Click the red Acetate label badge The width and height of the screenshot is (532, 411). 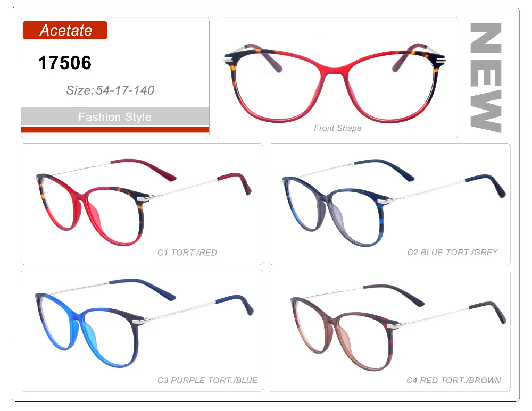point(65,30)
